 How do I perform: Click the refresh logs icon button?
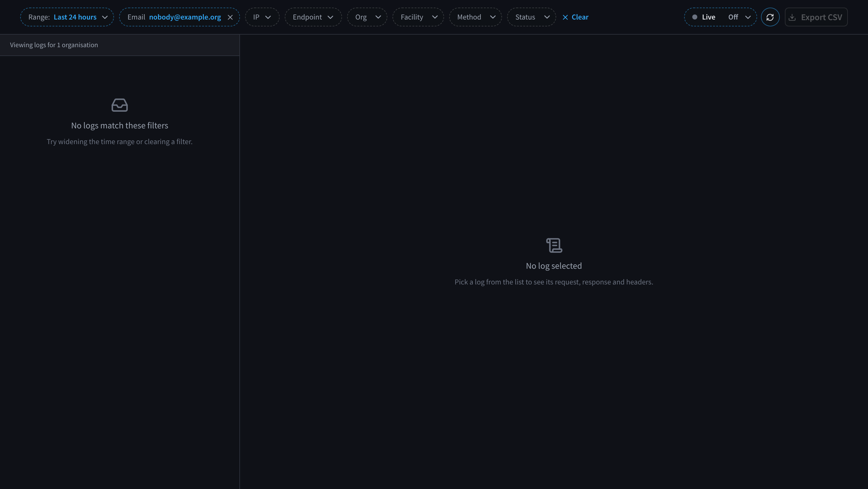(770, 17)
